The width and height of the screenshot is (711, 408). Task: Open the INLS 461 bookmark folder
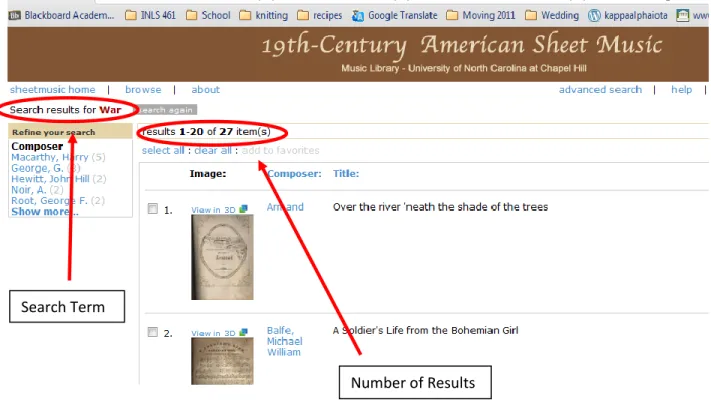(150, 15)
